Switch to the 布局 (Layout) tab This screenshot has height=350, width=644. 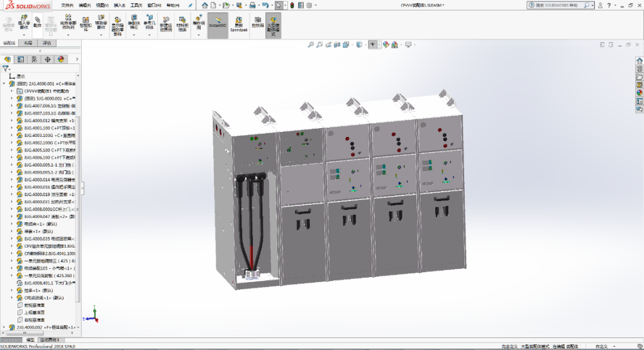(28, 43)
